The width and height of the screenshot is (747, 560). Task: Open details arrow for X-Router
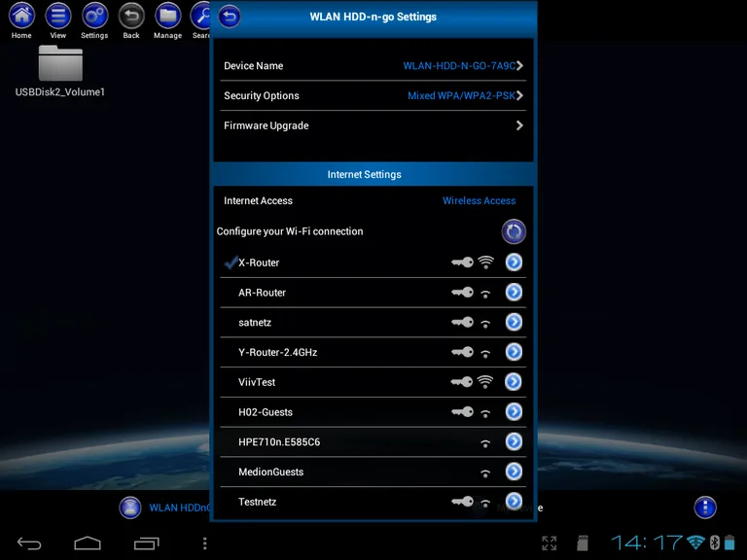click(x=514, y=262)
